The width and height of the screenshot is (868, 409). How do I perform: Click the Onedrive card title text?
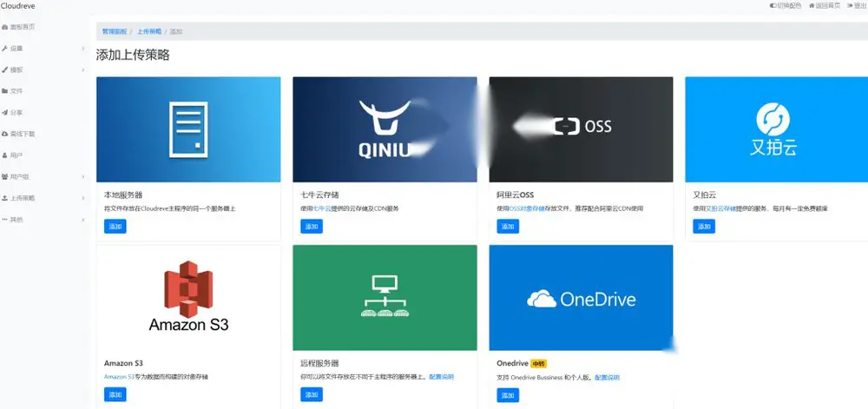[x=512, y=364]
